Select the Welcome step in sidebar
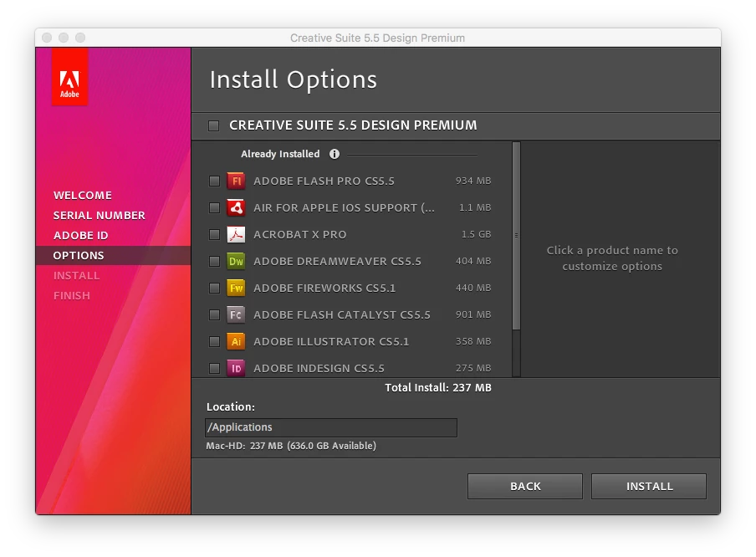 tap(83, 196)
